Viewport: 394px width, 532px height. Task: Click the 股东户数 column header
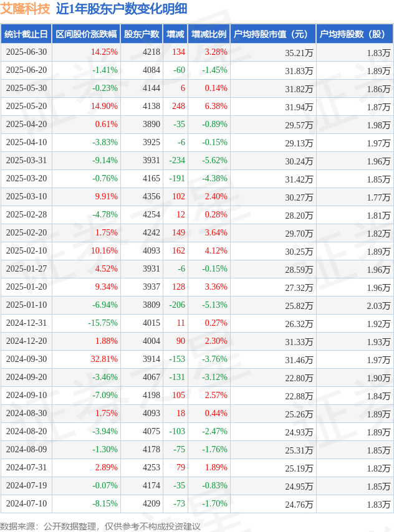coord(142,34)
